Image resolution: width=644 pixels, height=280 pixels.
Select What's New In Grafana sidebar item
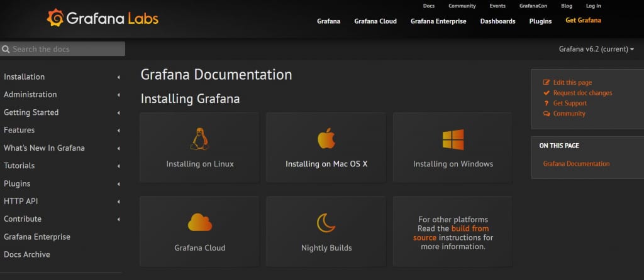pyautogui.click(x=45, y=148)
